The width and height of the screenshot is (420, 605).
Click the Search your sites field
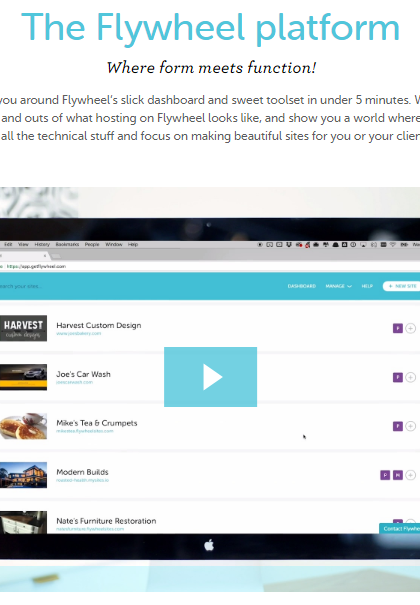21,286
